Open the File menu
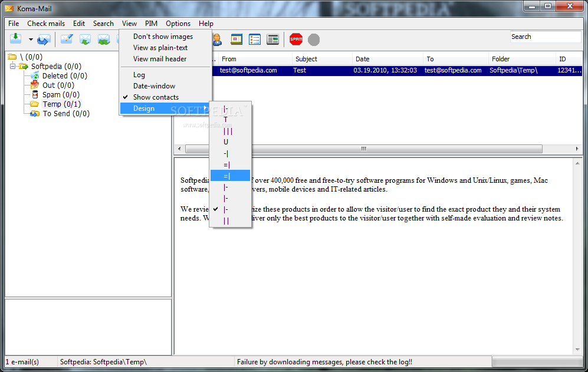Viewport: 588px width, 372px height. [x=14, y=23]
